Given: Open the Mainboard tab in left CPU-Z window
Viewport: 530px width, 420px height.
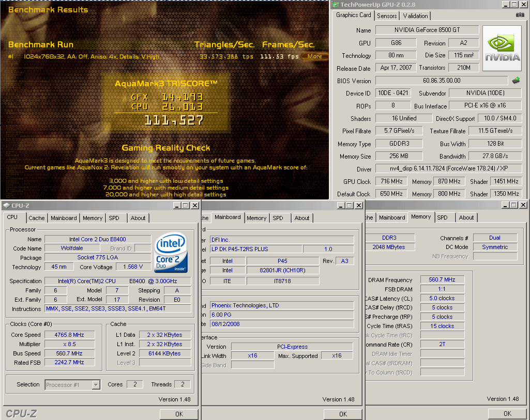Looking at the screenshot, I should (64, 218).
